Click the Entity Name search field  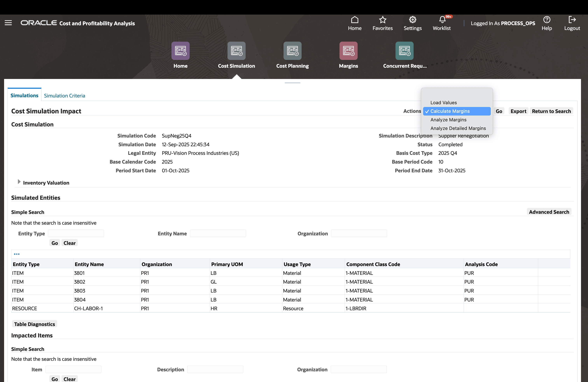tap(218, 234)
